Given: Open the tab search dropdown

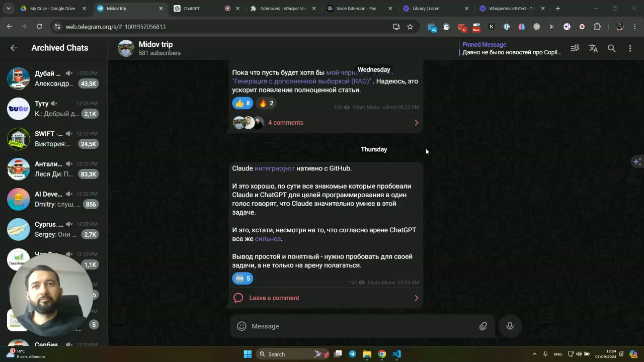Looking at the screenshot, I should click(8, 9).
